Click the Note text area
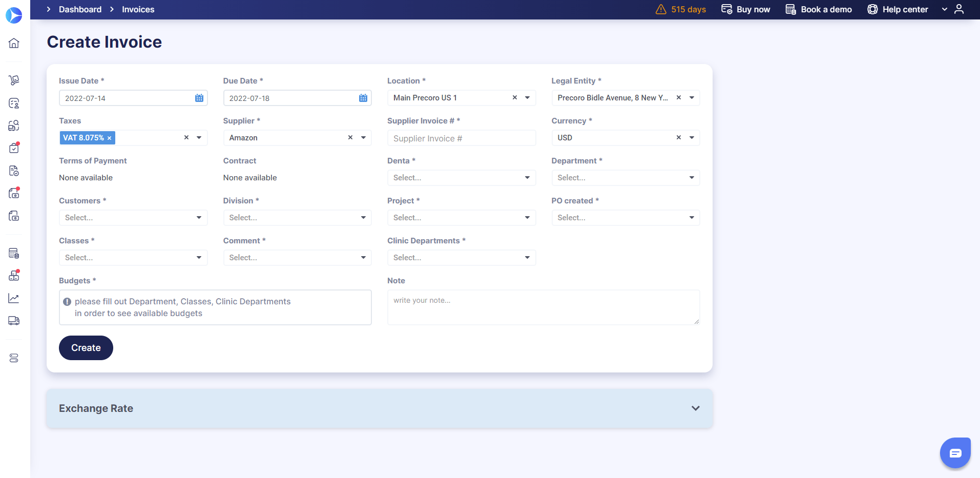This screenshot has width=980, height=478. (x=544, y=307)
